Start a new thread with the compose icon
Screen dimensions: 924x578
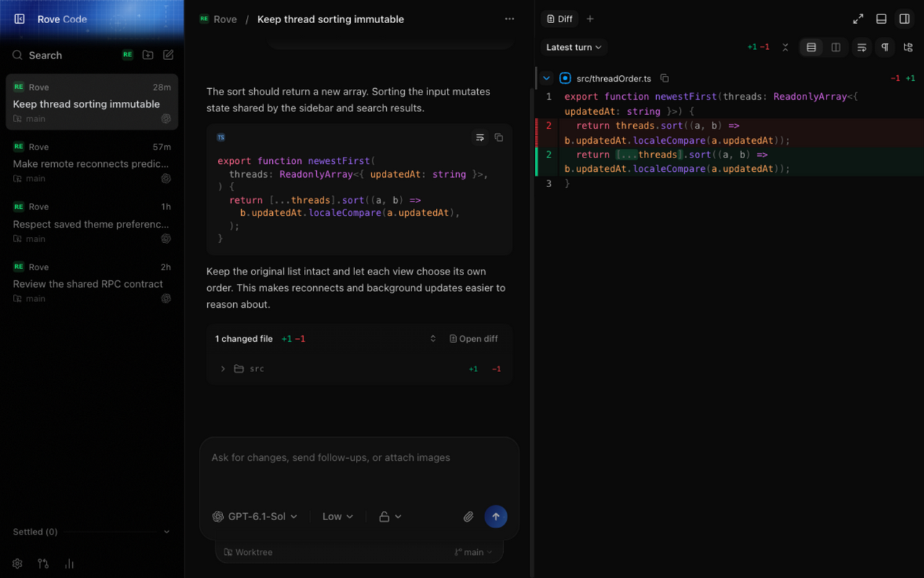168,55
